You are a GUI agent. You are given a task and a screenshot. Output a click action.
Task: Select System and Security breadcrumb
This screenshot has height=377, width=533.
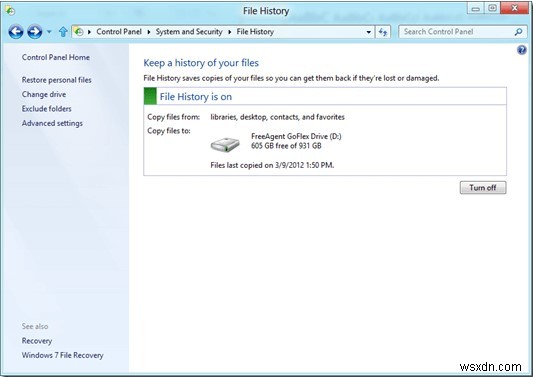[x=189, y=32]
